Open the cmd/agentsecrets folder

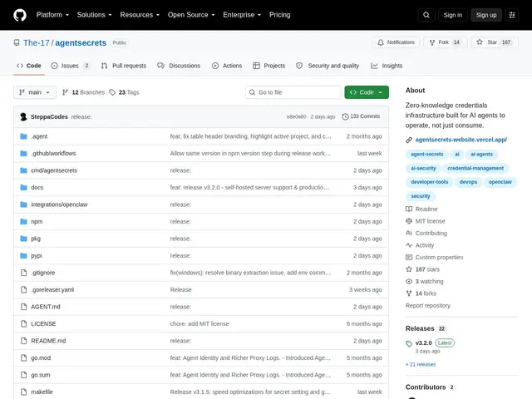(x=54, y=170)
